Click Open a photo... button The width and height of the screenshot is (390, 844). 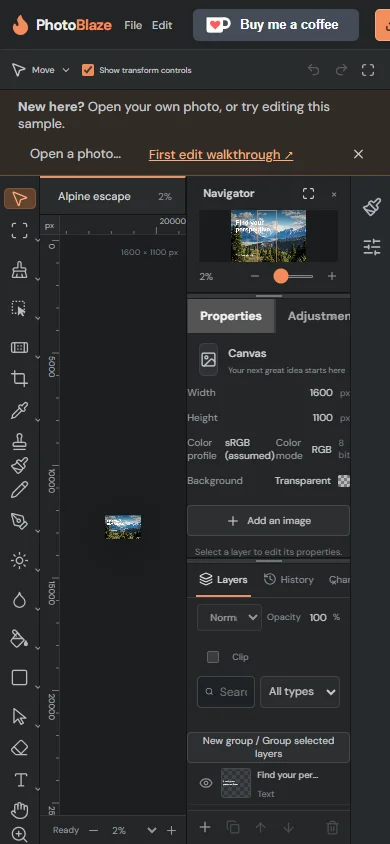click(75, 154)
